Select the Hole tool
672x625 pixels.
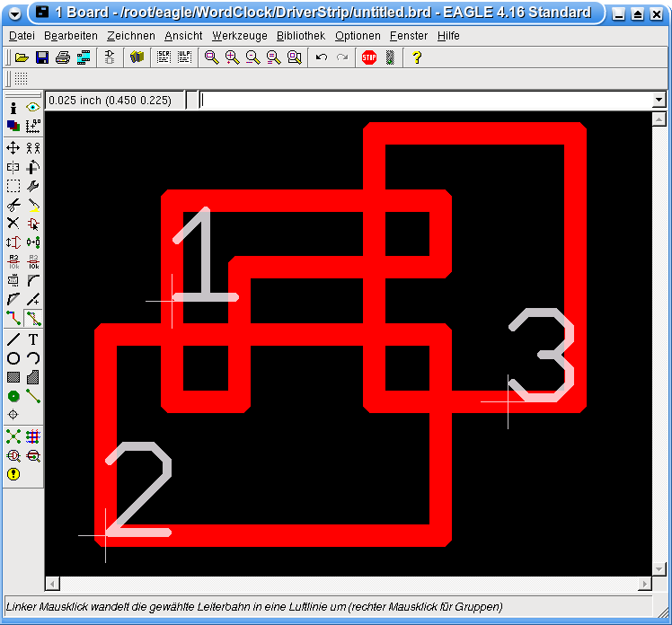pyautogui.click(x=13, y=415)
